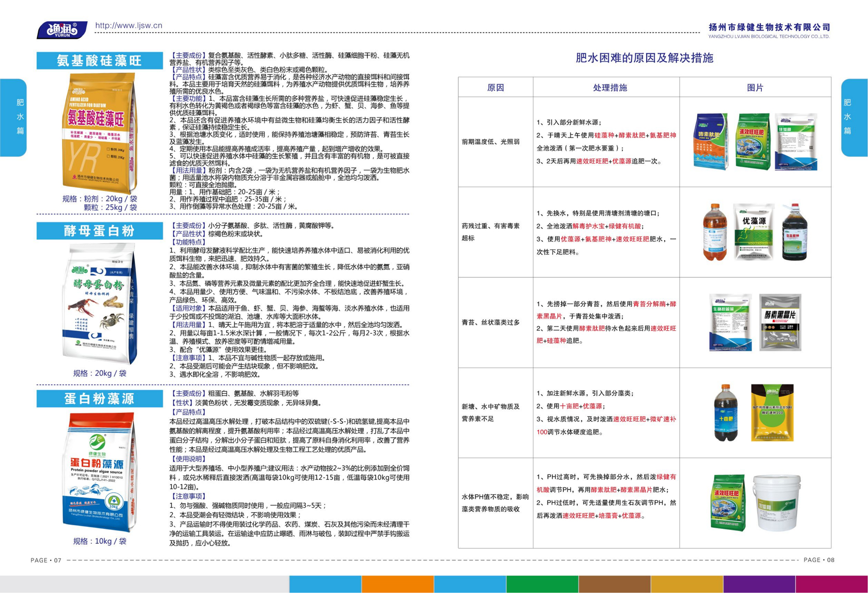This screenshot has height=593, width=868.
Task: Select the 蛋白粉藻源 blue heading banner
Action: click(99, 398)
